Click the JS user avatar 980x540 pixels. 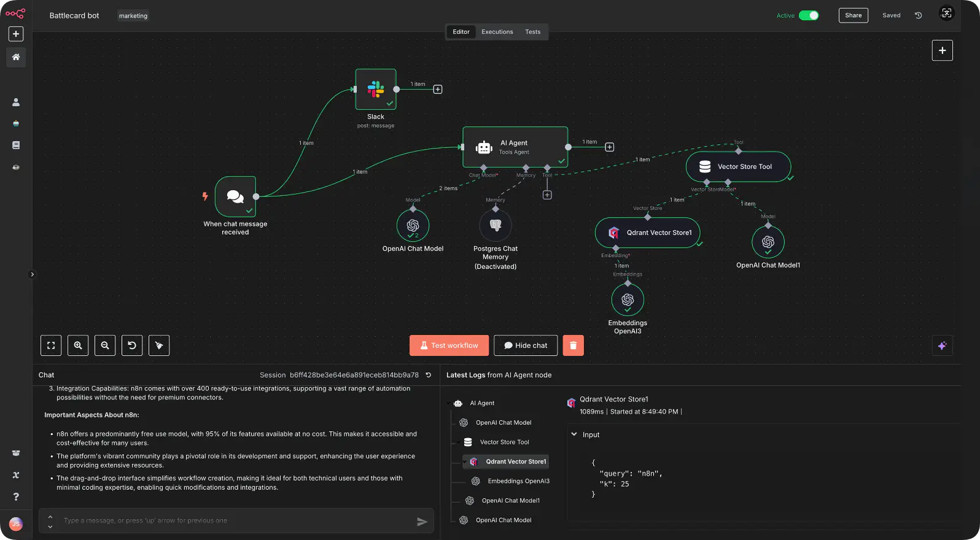(x=16, y=523)
